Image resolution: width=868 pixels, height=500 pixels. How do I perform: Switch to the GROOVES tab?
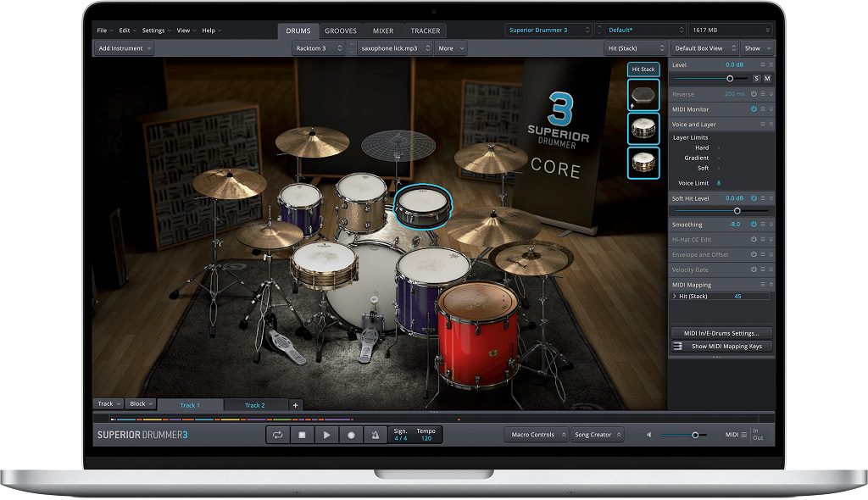pyautogui.click(x=341, y=30)
